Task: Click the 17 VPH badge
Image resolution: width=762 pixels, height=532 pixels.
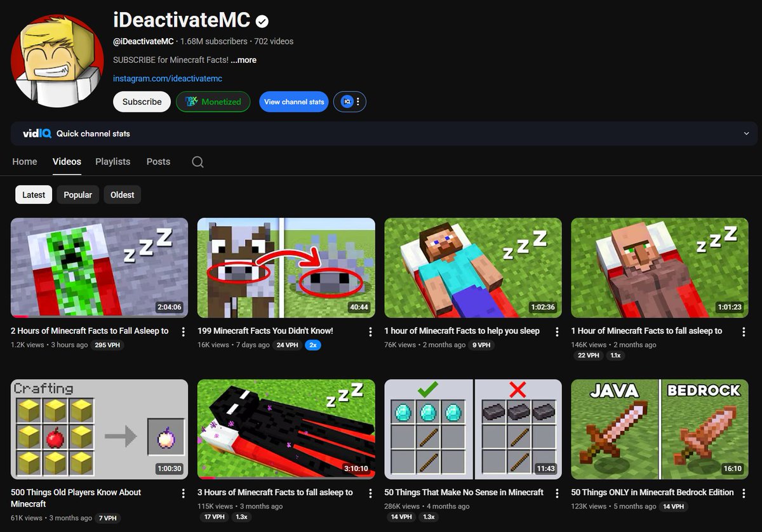Action: (215, 517)
